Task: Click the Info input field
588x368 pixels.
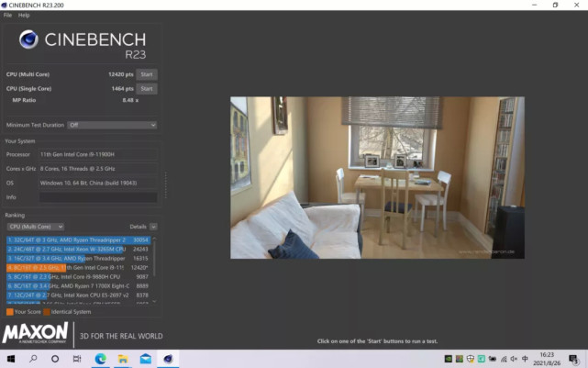Action: tap(98, 197)
